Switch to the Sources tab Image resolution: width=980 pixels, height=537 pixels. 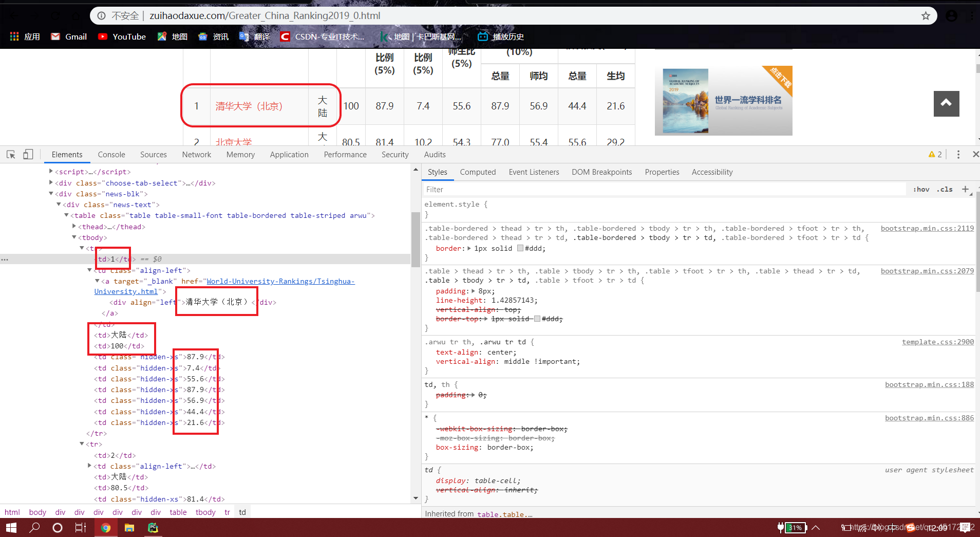[x=154, y=154]
